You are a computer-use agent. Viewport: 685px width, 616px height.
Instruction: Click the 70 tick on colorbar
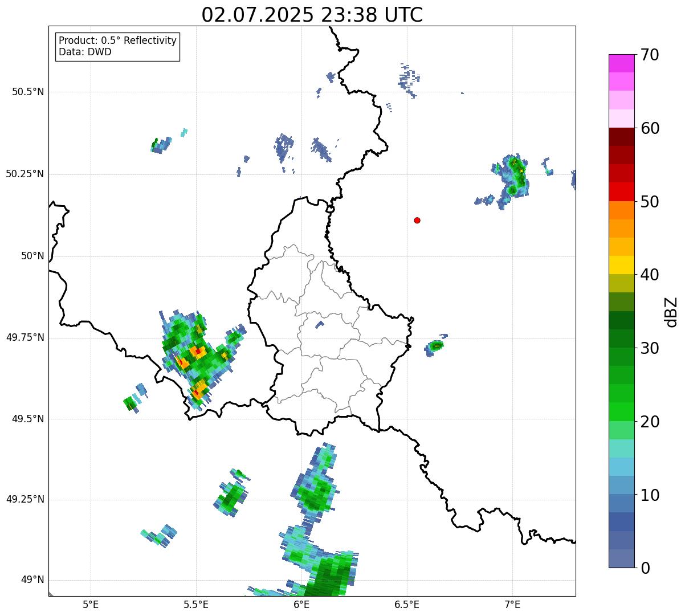coord(650,55)
